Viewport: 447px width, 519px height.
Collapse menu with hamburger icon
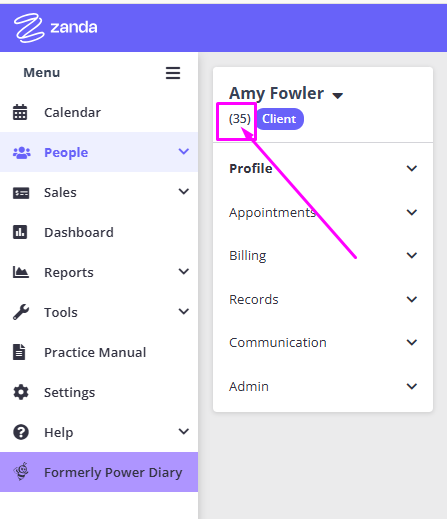click(173, 73)
